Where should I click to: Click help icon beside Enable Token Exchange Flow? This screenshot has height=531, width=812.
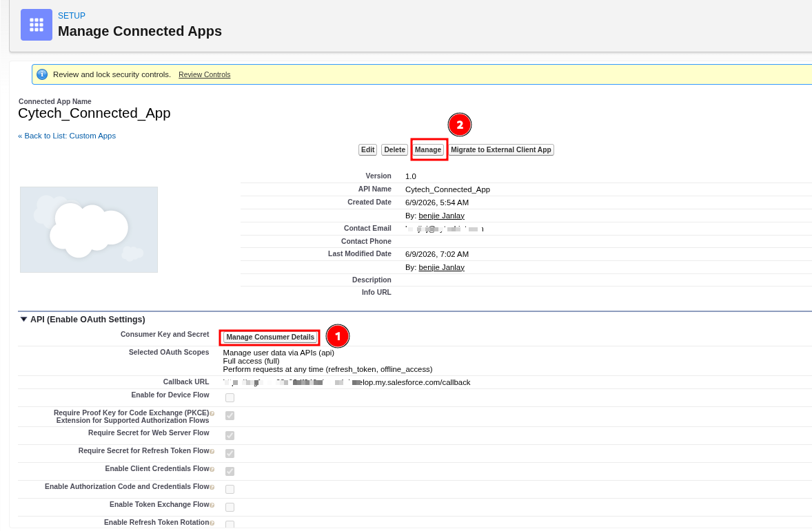[x=212, y=505]
